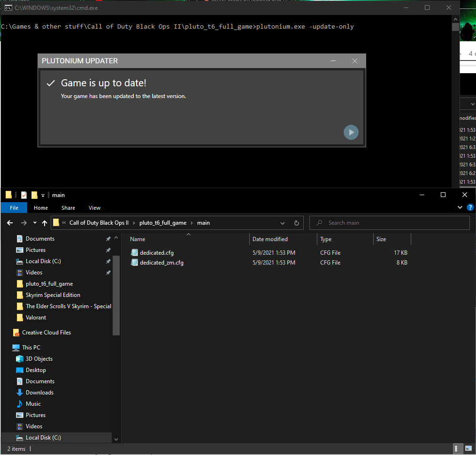The width and height of the screenshot is (476, 455).
Task: Click cmd window scrollbar up arrow
Action: click(x=455, y=19)
